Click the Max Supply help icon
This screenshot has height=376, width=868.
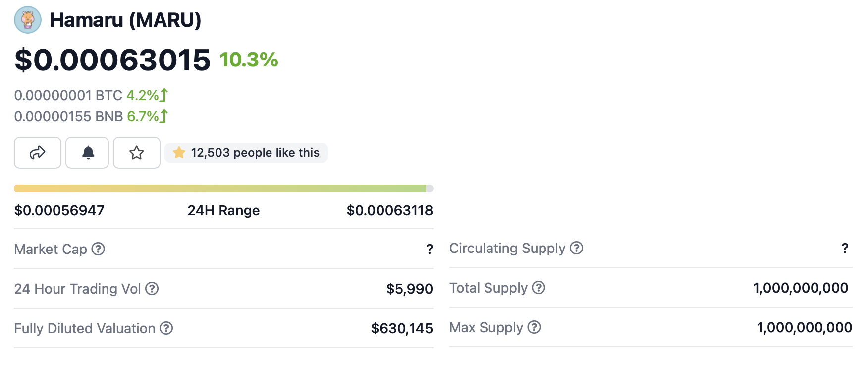(x=534, y=327)
